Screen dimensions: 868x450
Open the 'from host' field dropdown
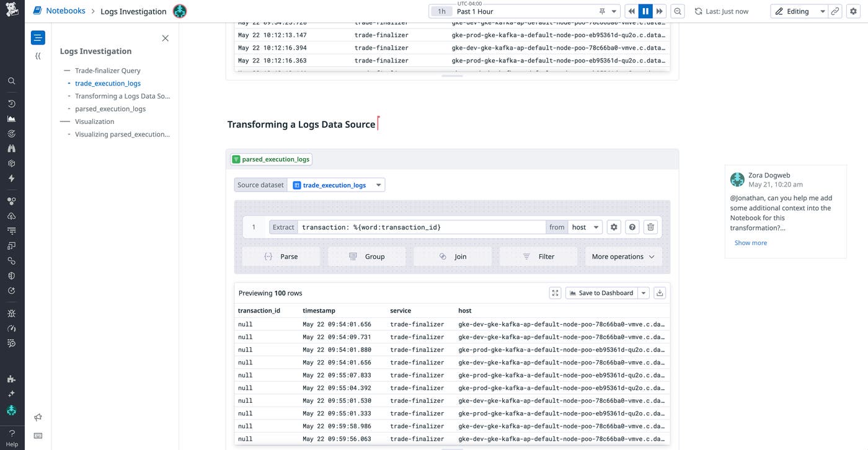click(x=585, y=227)
